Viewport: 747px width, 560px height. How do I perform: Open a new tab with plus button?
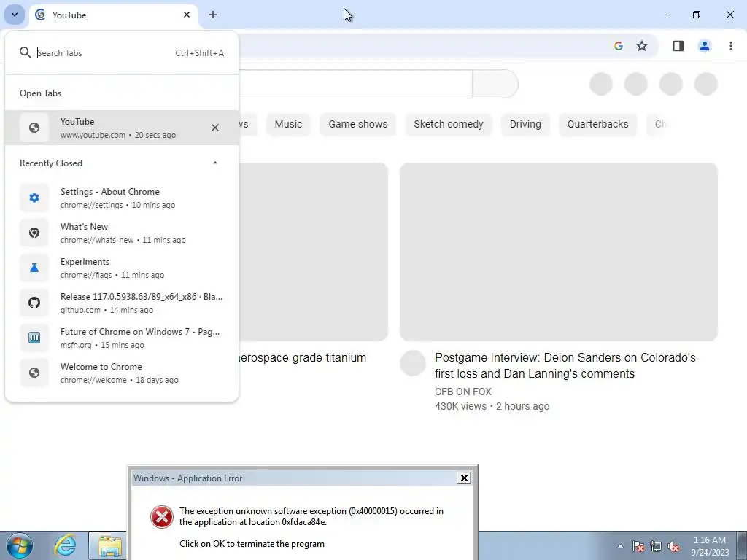pos(213,15)
